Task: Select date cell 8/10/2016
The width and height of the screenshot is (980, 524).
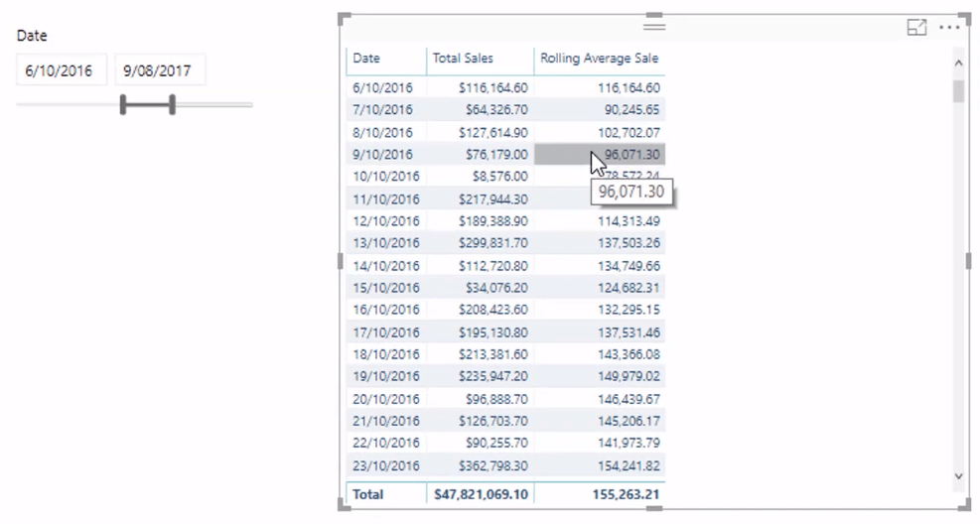Action: point(382,132)
